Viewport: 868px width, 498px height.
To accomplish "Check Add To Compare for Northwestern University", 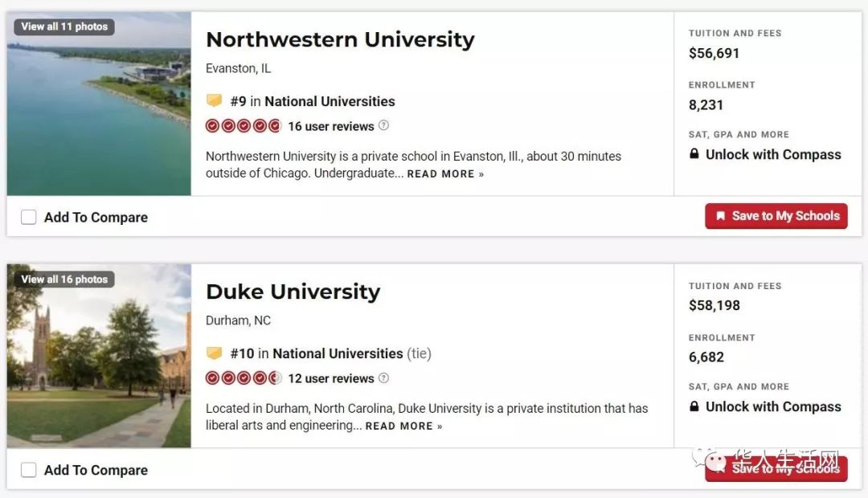I will (x=29, y=217).
